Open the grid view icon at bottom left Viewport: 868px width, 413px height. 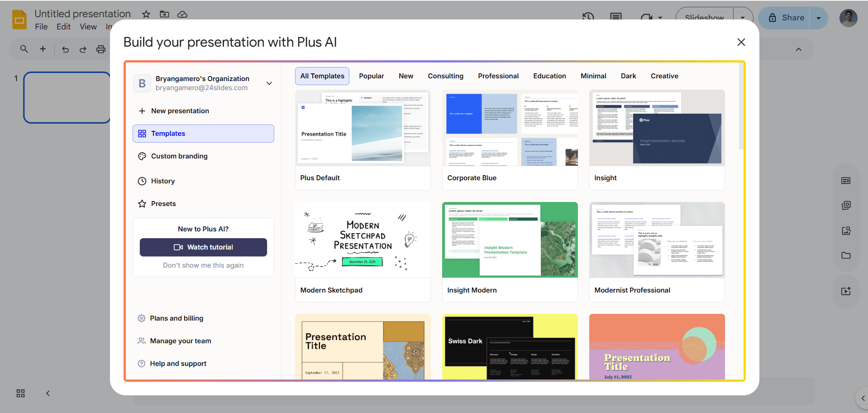tap(21, 393)
